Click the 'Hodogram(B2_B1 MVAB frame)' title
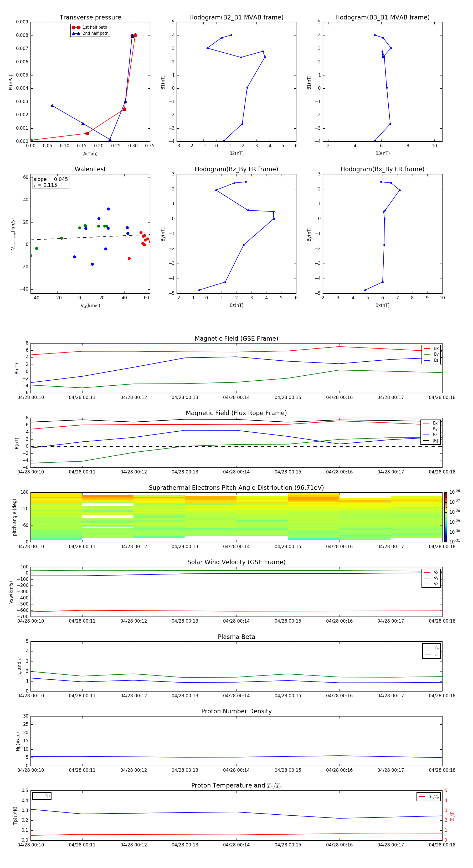The width and height of the screenshot is (473, 868). coord(236,18)
